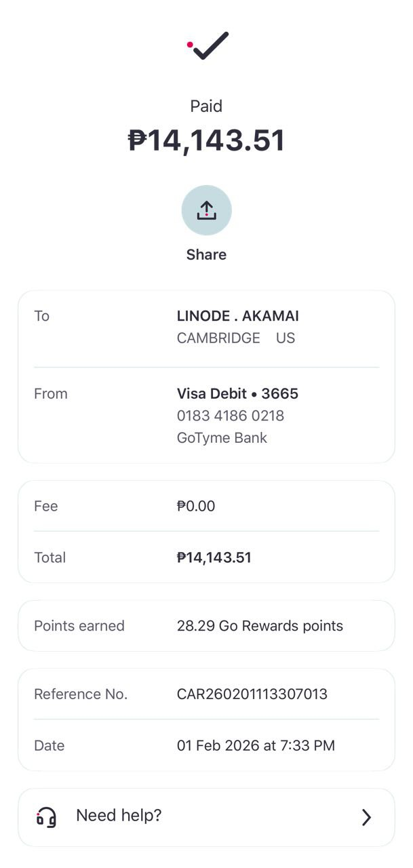413x868 pixels.
Task: Click merchant name LINODE . AKAMAI
Action: tap(237, 316)
